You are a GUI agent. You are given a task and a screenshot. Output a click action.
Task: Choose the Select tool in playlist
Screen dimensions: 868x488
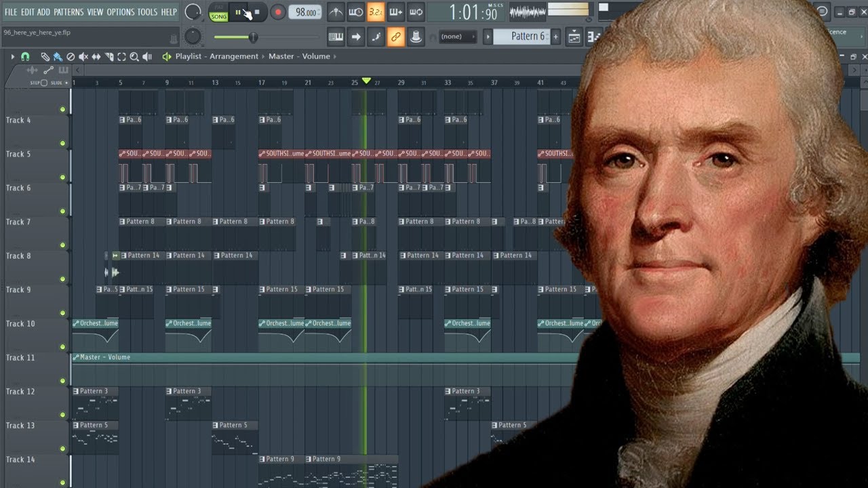122,57
